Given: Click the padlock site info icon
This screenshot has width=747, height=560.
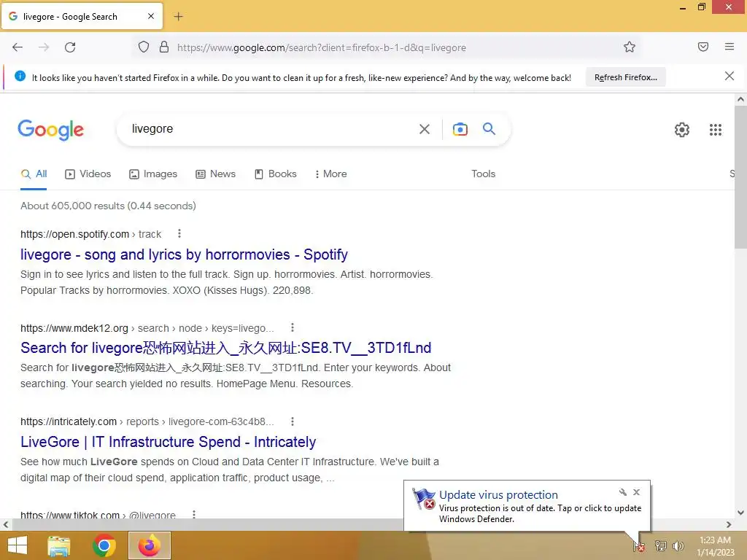Looking at the screenshot, I should point(164,47).
